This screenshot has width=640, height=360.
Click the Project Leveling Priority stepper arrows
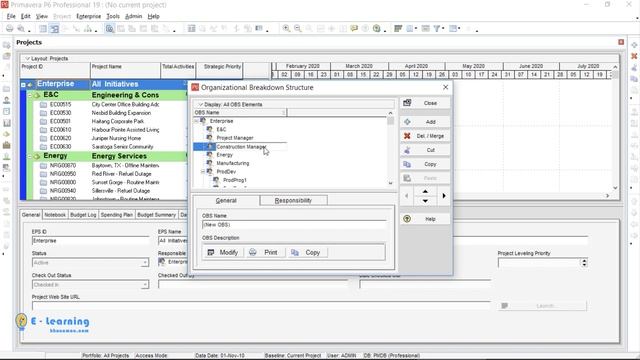tap(584, 263)
